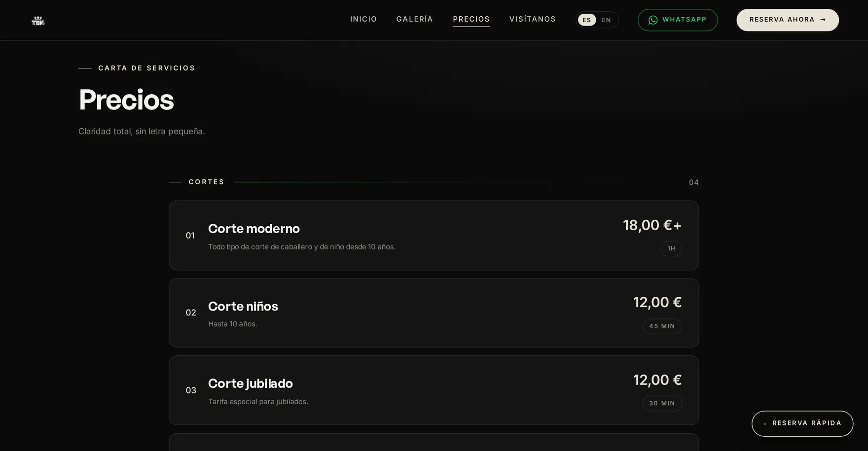Screen dimensions: 868x451
Task: Click the 03 number on Corte jubilado
Action: point(191,390)
